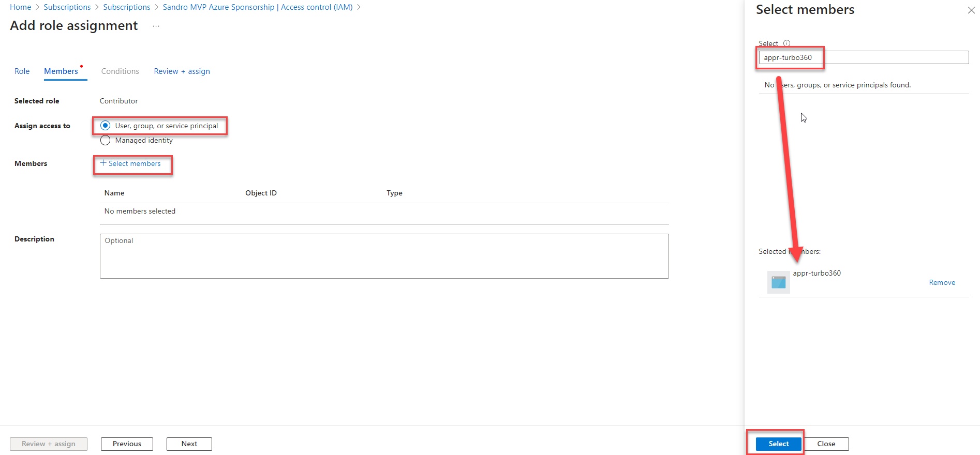
Task: Select the Managed identity radio button
Action: coord(106,141)
